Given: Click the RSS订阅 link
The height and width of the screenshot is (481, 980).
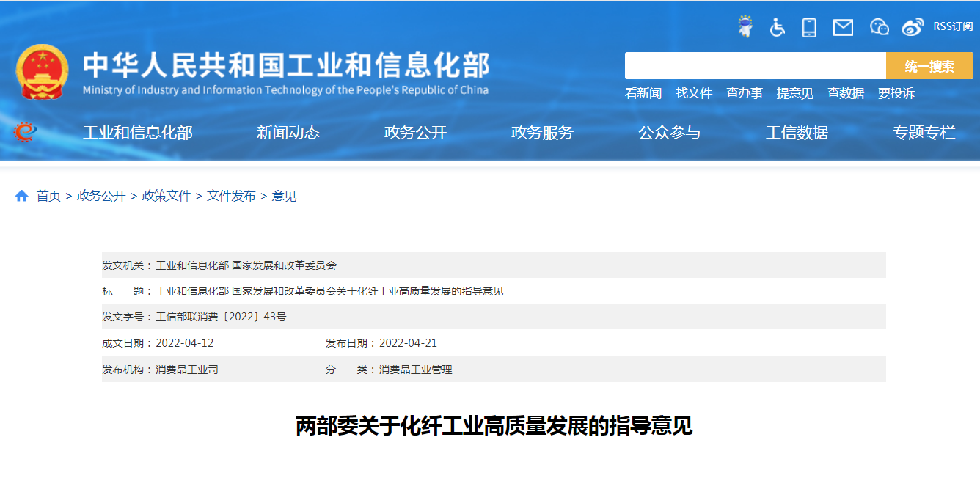Looking at the screenshot, I should [x=953, y=26].
